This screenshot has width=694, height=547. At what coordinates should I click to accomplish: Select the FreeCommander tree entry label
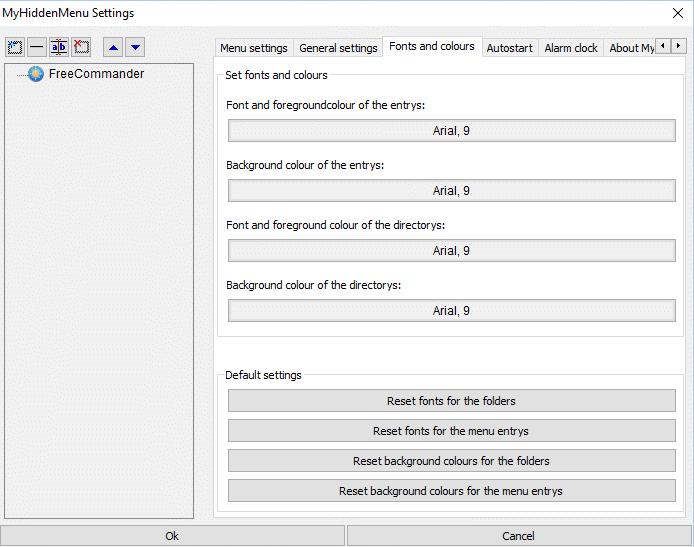coord(96,74)
